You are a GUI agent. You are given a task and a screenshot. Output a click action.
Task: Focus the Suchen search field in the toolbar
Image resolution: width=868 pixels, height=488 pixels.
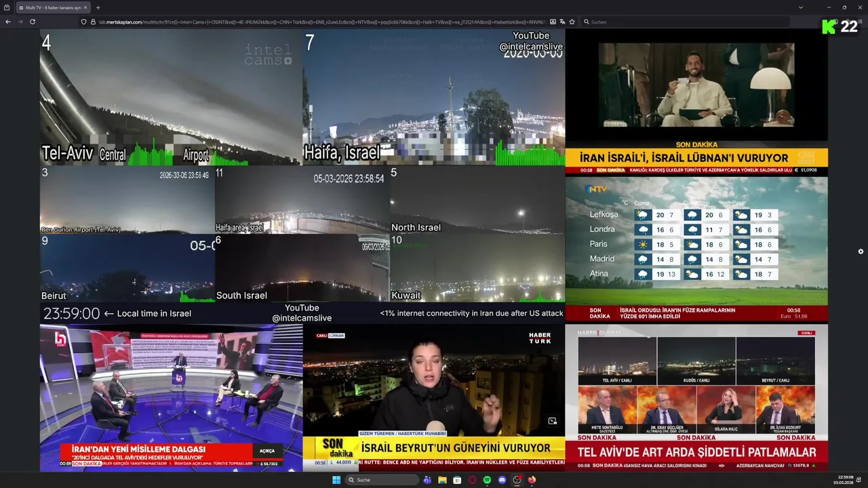[x=685, y=22]
